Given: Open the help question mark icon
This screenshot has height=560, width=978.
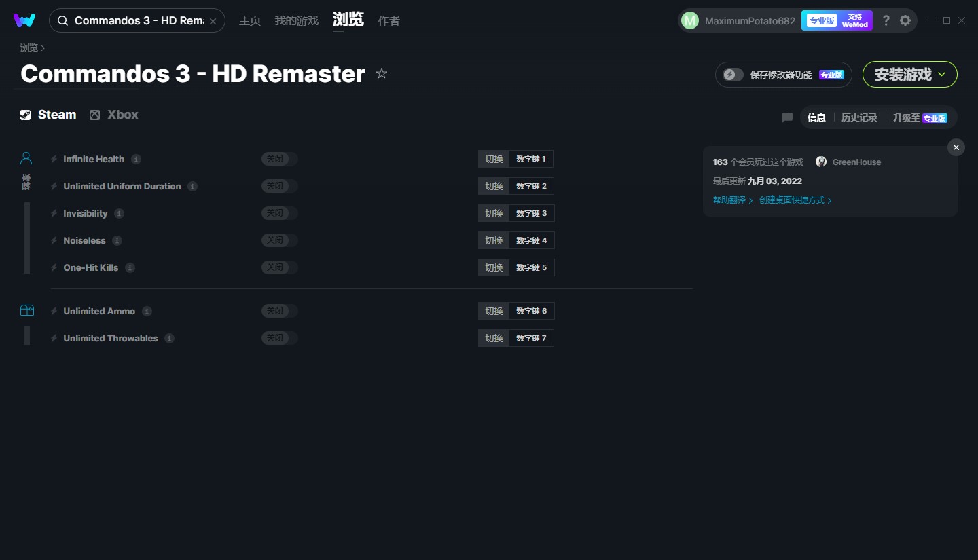Looking at the screenshot, I should coord(886,20).
